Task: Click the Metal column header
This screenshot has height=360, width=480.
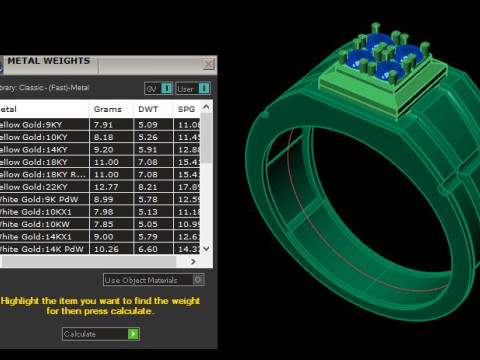Action: [x=44, y=109]
